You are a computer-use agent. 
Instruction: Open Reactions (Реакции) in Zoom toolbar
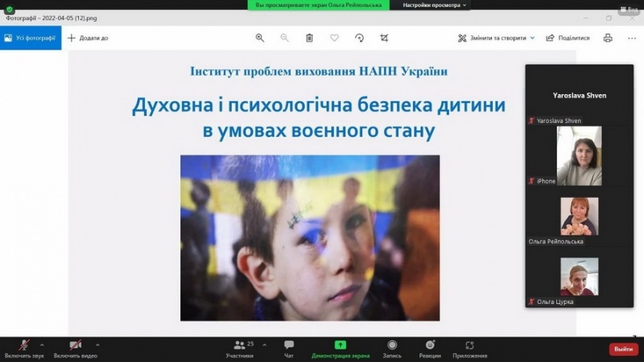pyautogui.click(x=430, y=348)
